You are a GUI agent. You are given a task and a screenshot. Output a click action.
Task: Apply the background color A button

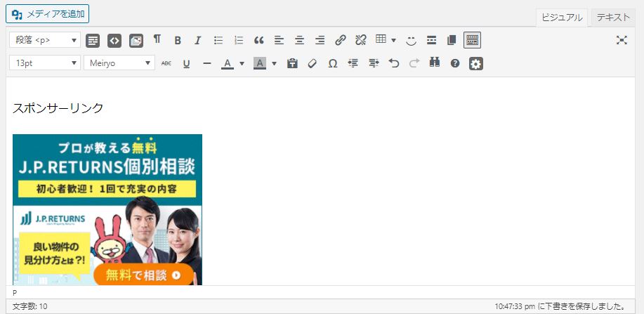260,63
